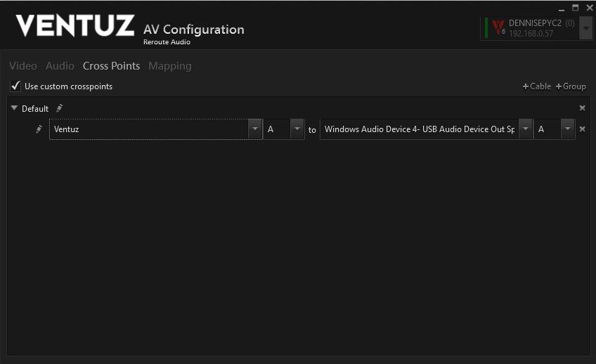Open the destination channel A dropdown
This screenshot has width=596, height=364.
pos(567,129)
